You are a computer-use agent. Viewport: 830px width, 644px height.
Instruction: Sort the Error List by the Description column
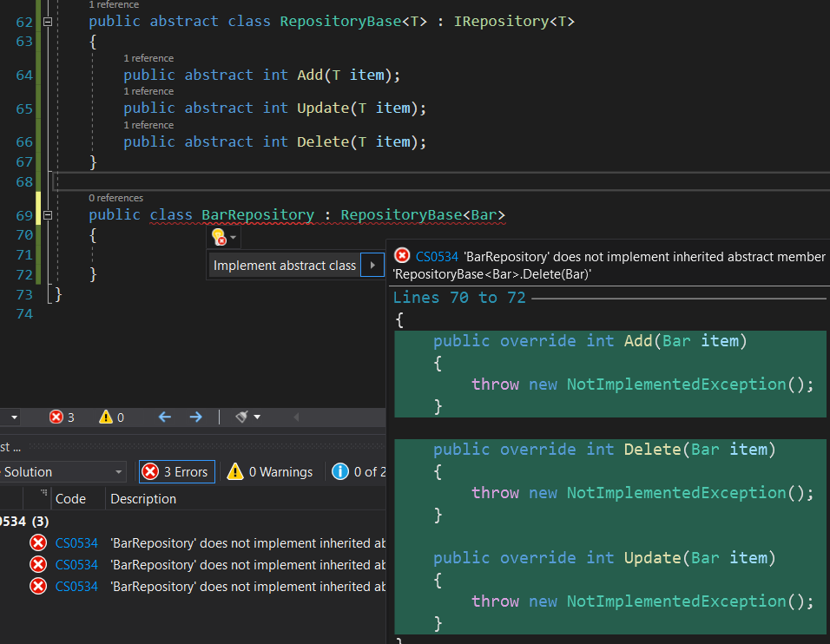pos(143,499)
